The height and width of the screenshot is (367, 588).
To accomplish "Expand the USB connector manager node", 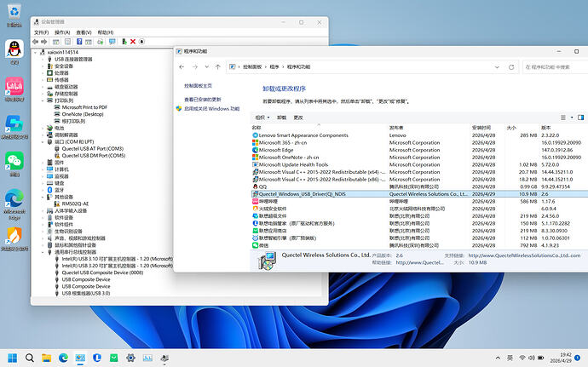I will coord(43,60).
